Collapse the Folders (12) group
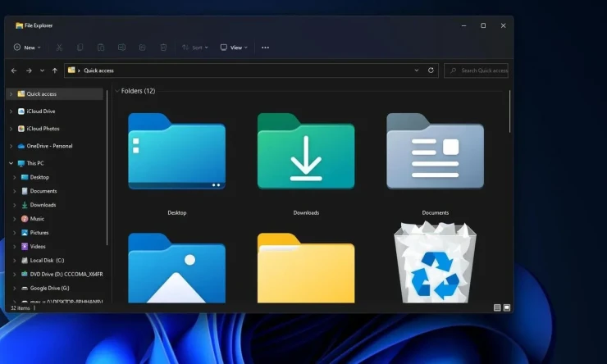This screenshot has width=607, height=364. coord(117,91)
